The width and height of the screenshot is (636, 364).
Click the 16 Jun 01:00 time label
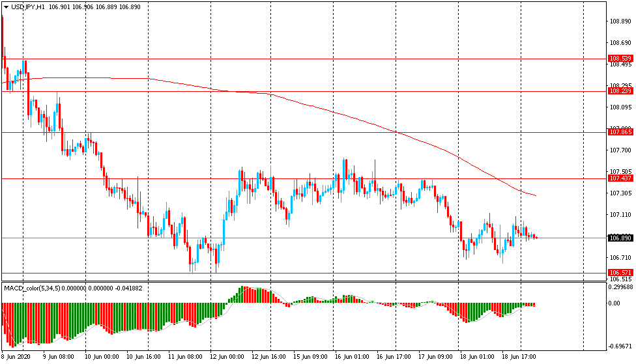tap(352, 357)
